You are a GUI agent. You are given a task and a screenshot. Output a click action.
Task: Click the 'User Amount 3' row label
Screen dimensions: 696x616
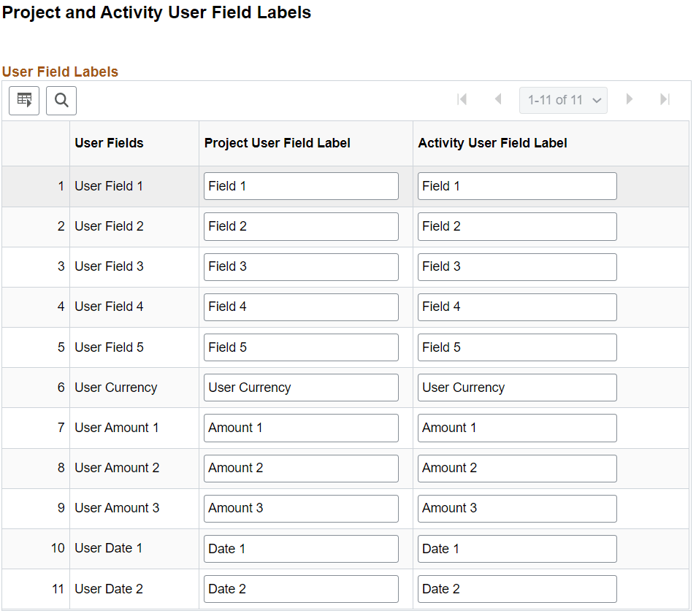point(116,508)
